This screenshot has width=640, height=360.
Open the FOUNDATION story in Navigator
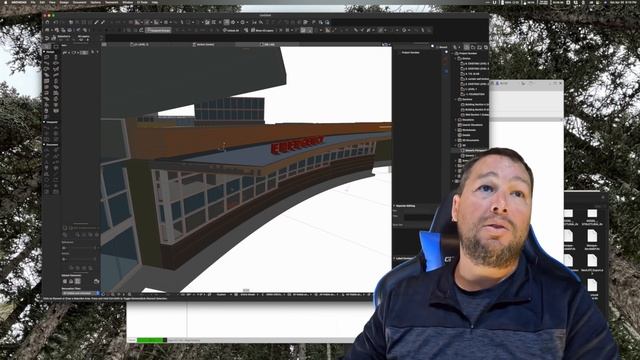(x=473, y=94)
